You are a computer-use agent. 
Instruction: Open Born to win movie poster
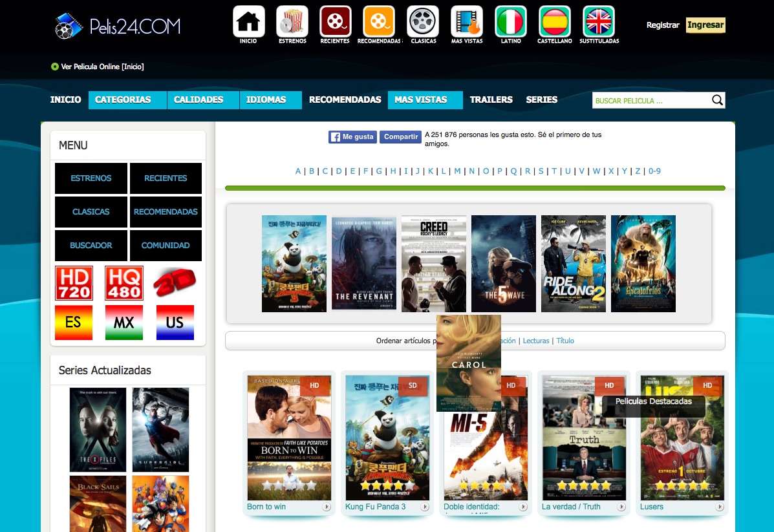pyautogui.click(x=289, y=438)
